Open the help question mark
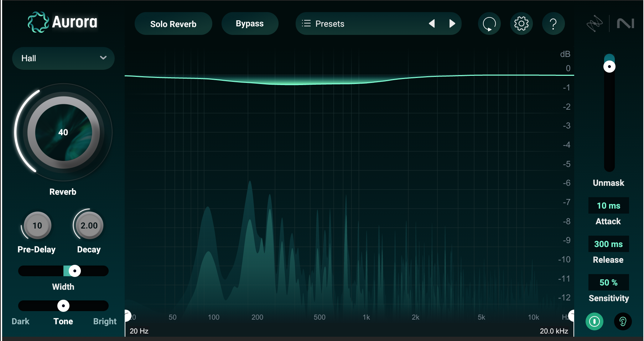Image resolution: width=644 pixels, height=341 pixels. tap(553, 24)
